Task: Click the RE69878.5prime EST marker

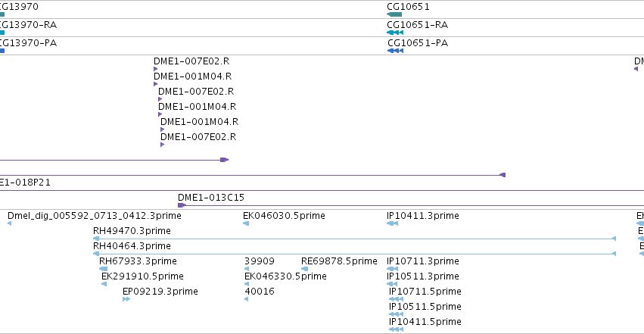Action: (304, 269)
